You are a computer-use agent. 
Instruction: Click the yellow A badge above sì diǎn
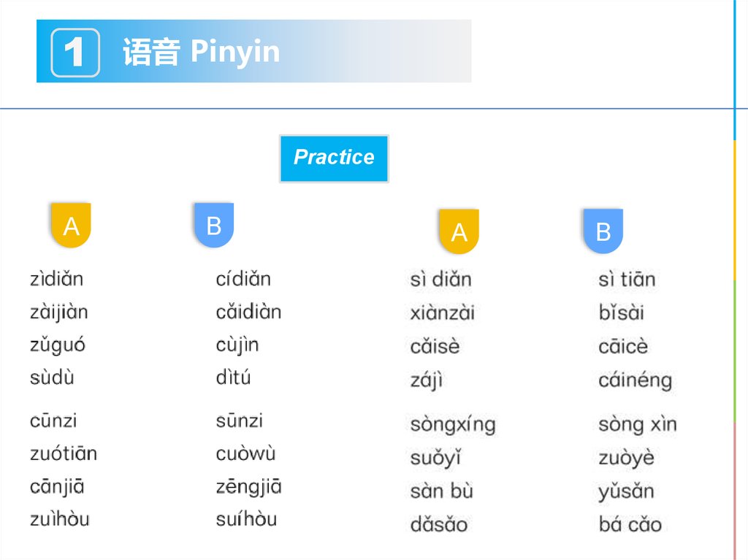tap(458, 231)
